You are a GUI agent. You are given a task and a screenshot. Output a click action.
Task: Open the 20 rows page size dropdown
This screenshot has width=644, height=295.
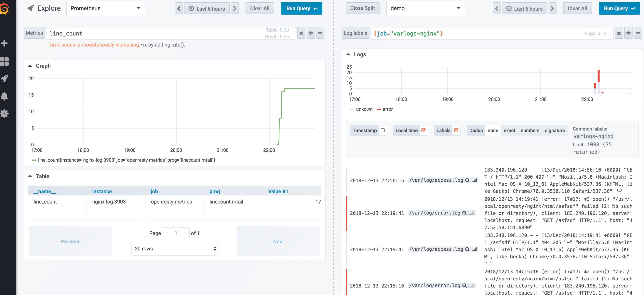pyautogui.click(x=175, y=248)
